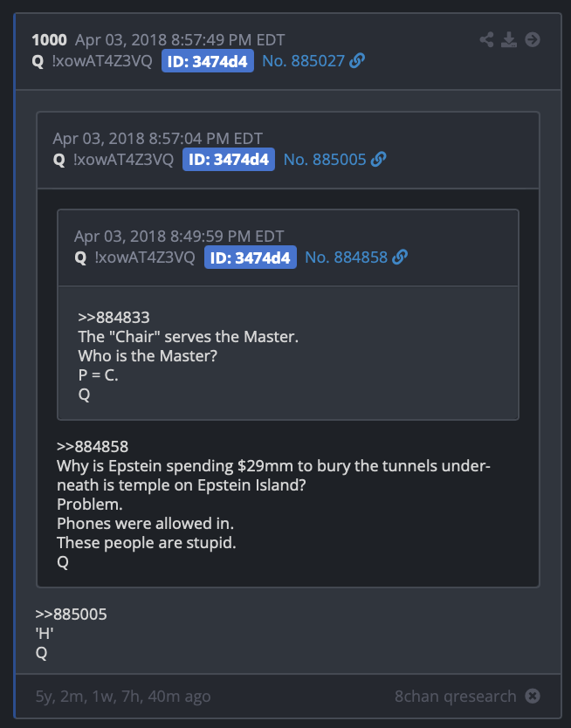Follow the >>885005 reply reference

pyautogui.click(x=71, y=615)
